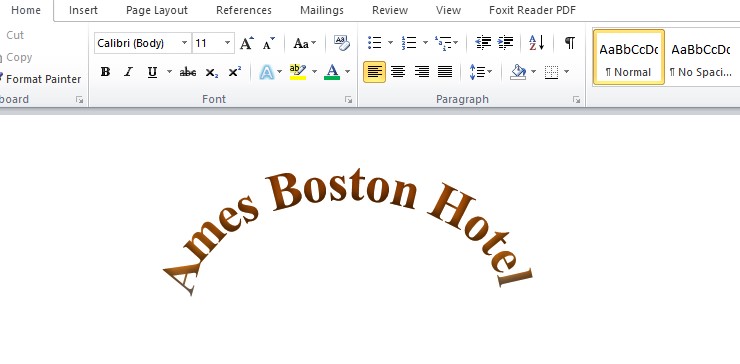Click the Shrink Font icon

(269, 43)
